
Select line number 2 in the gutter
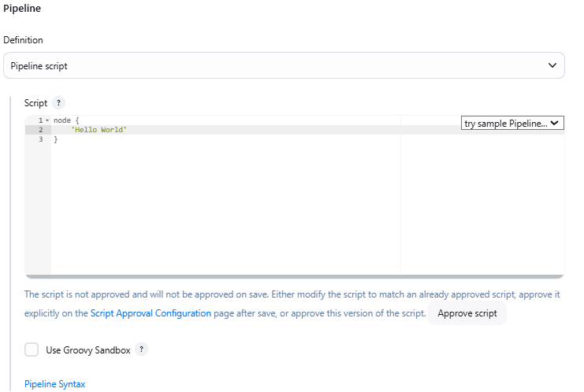(x=39, y=130)
